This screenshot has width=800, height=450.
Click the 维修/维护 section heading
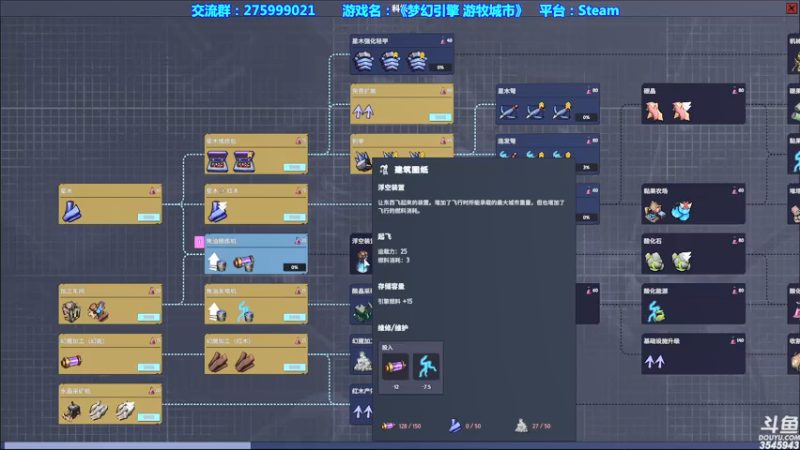point(393,328)
